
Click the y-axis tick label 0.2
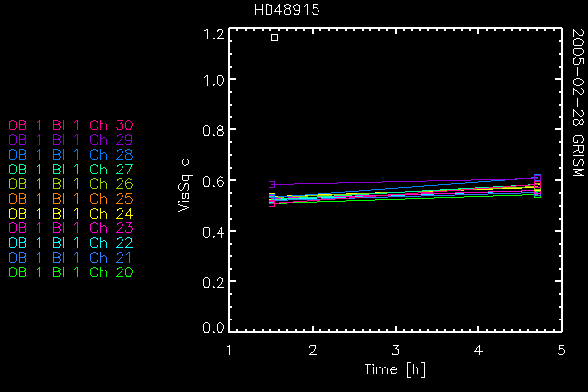click(x=214, y=282)
